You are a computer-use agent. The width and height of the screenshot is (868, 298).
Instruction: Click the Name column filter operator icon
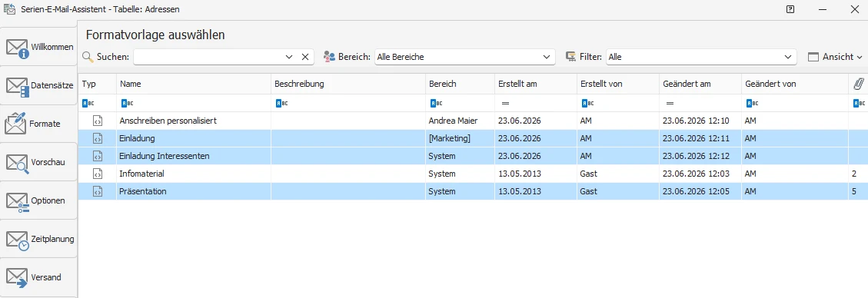(x=127, y=103)
